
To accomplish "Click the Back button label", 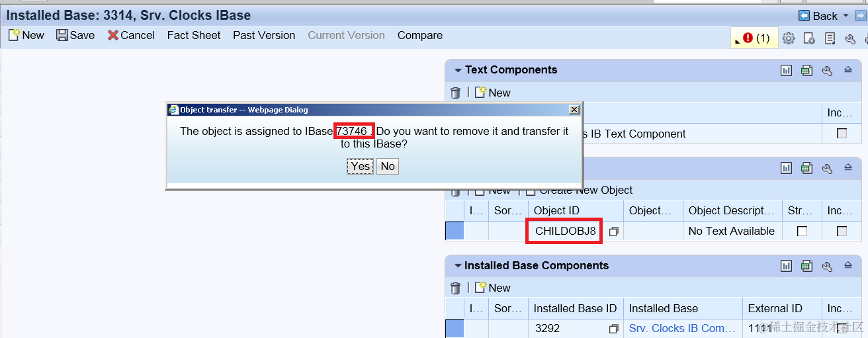I will [825, 16].
